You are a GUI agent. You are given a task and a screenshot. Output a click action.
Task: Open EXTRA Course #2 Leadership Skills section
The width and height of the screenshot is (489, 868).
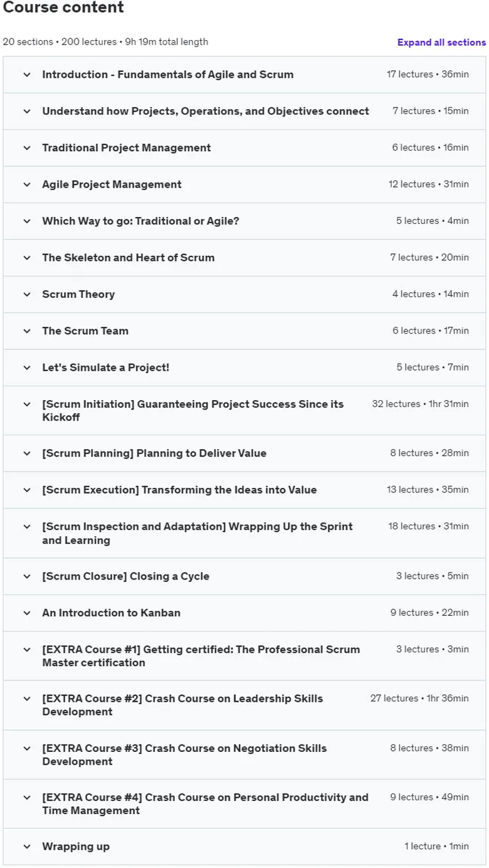click(244, 705)
